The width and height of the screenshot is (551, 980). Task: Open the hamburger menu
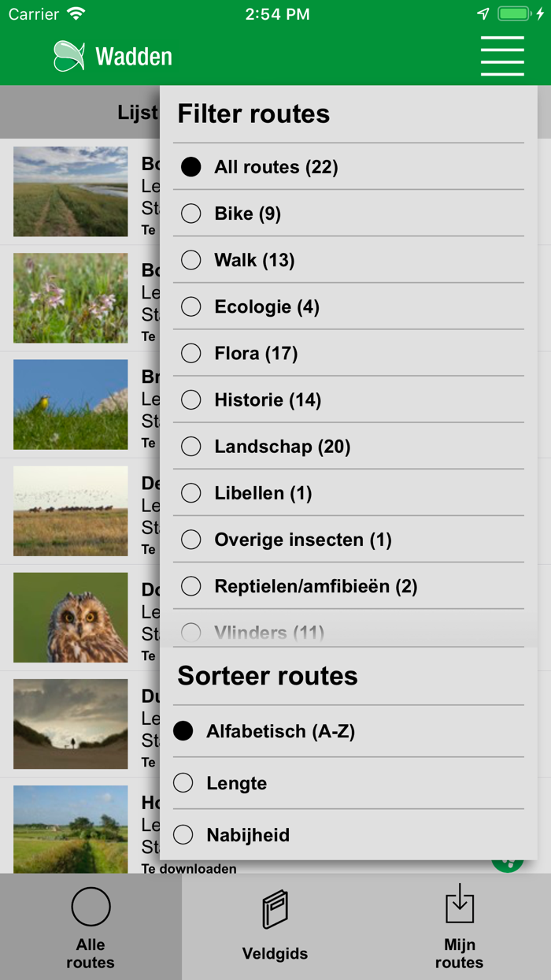502,56
